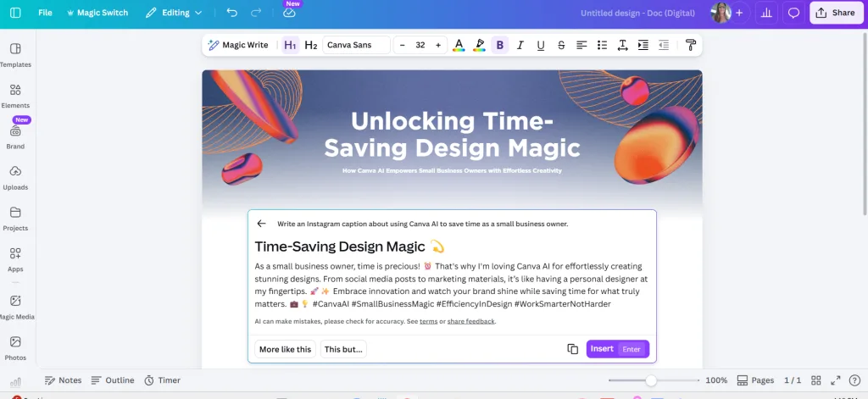Open the Magic Media sidebar tab

pyautogui.click(x=15, y=308)
